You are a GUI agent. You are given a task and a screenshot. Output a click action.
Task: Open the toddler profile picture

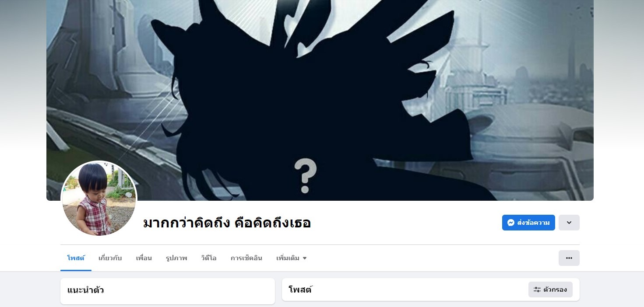point(99,199)
